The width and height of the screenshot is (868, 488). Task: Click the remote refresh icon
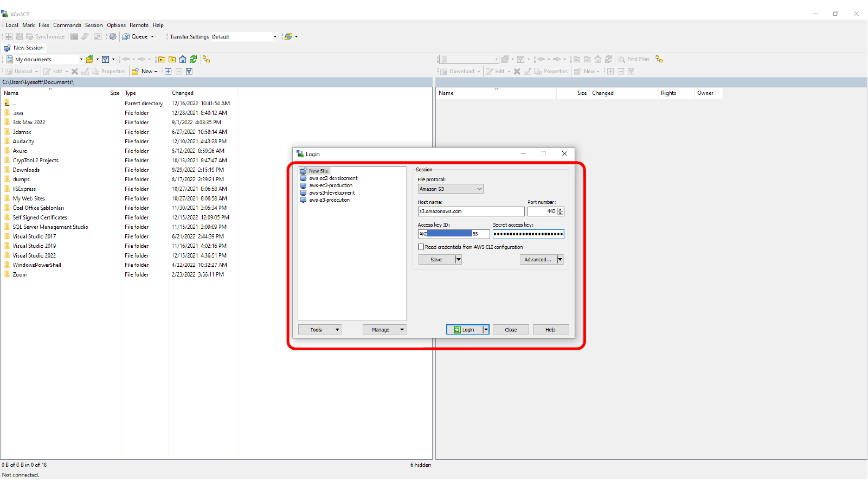pyautogui.click(x=609, y=60)
